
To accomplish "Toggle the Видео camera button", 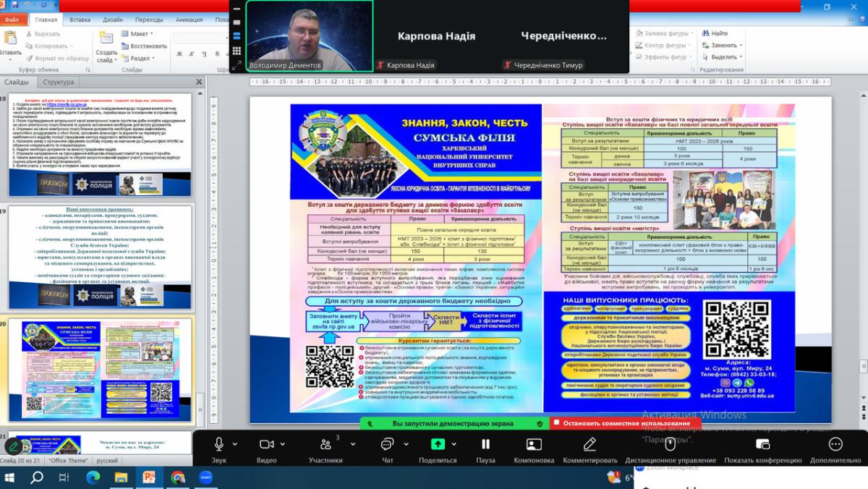I will click(x=266, y=444).
